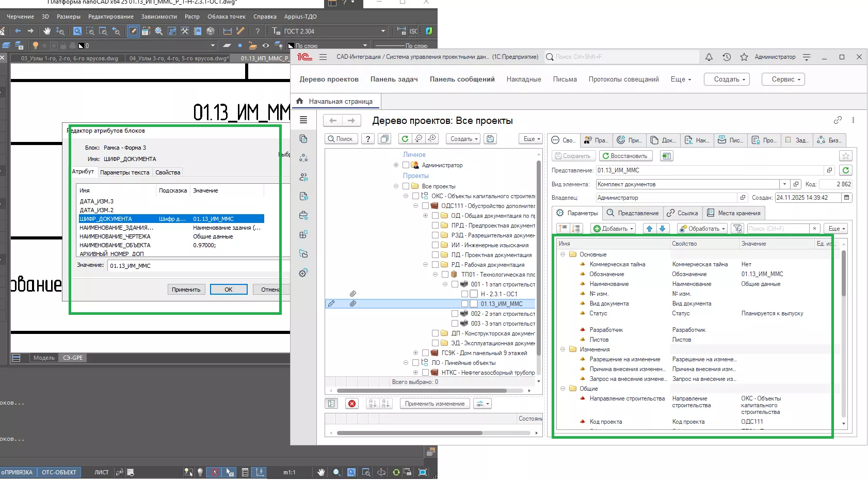Screen dimensions: 868x480
Task: Expand the Вид элемента dropdown list
Action: [784, 184]
